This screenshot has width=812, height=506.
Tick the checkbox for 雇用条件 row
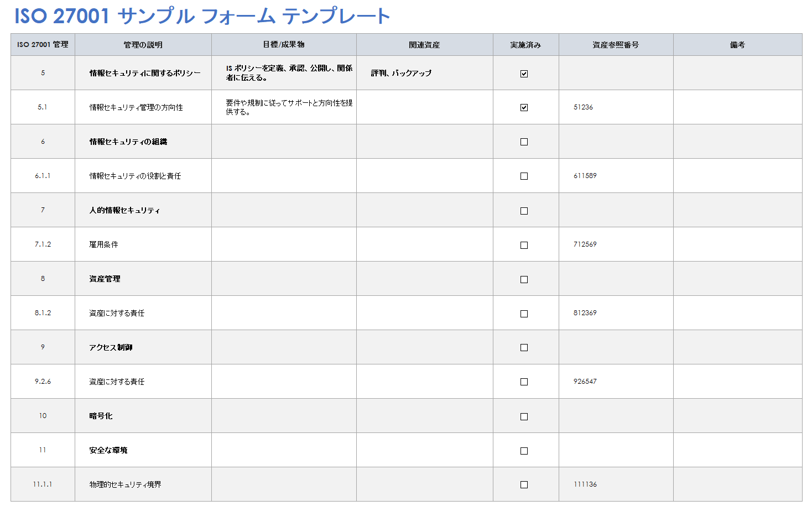(524, 245)
